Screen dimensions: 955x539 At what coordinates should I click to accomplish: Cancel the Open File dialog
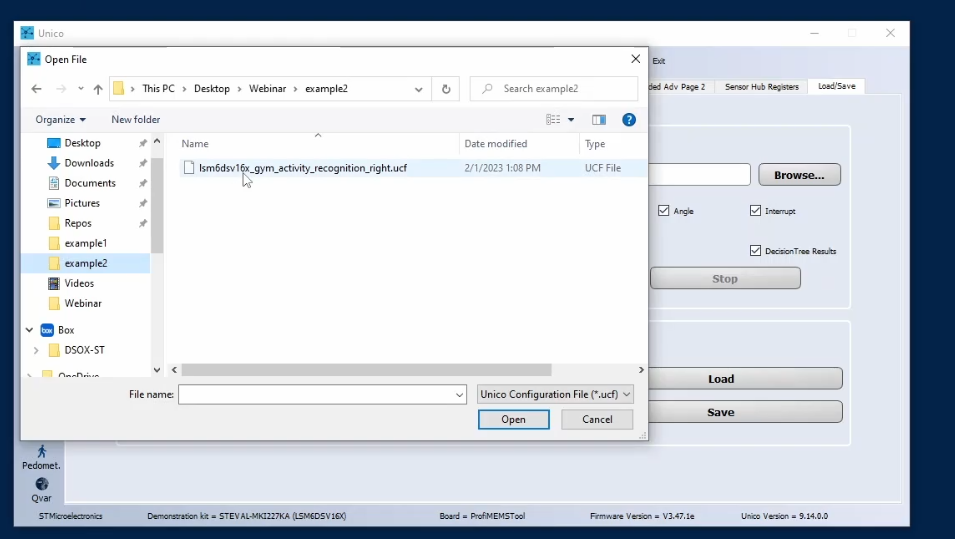(597, 420)
